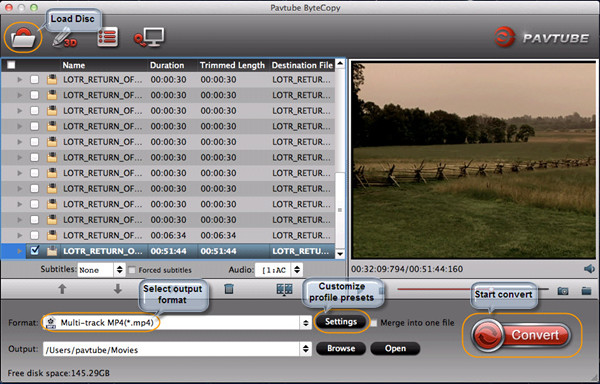Open the 3D pencil edit tool

[64, 37]
